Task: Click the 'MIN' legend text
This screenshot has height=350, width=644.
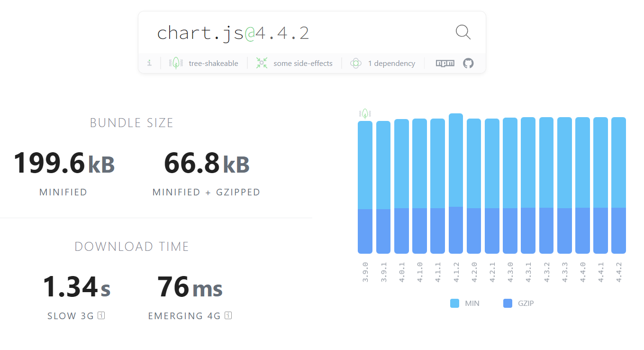Action: click(472, 304)
